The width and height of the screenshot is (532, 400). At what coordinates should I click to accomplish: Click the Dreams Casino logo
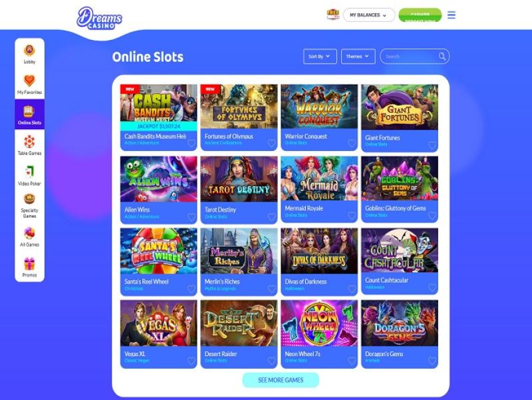pos(99,18)
